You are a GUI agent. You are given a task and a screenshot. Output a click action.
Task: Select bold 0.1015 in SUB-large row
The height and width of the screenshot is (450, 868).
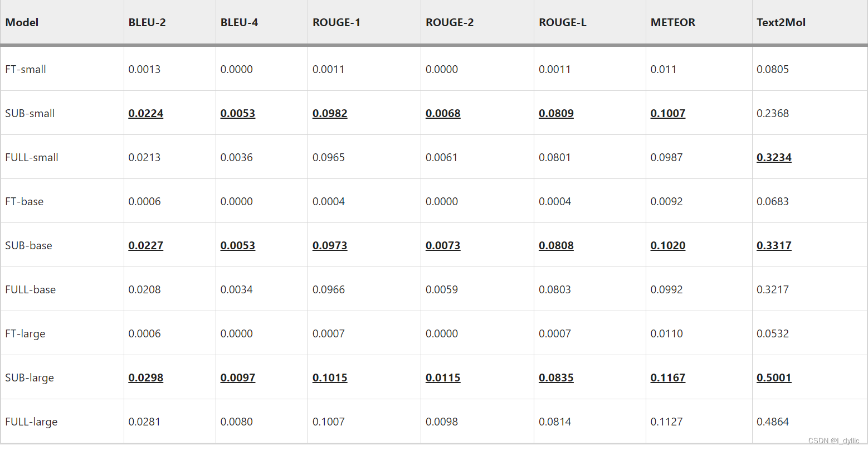[330, 378]
